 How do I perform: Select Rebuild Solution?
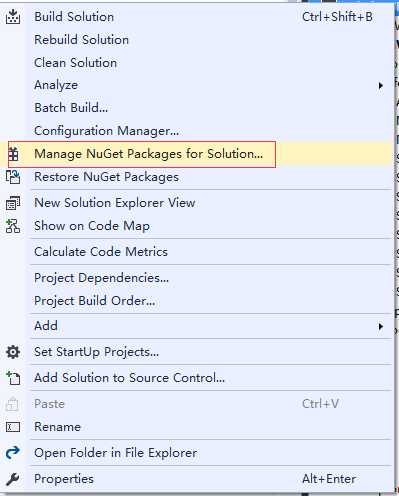pyautogui.click(x=81, y=40)
